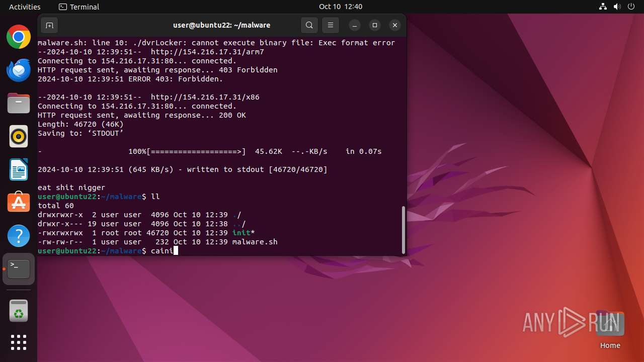Viewport: 644px width, 362px height.
Task: Click the 'init*' file name in listing
Action: 244,233
